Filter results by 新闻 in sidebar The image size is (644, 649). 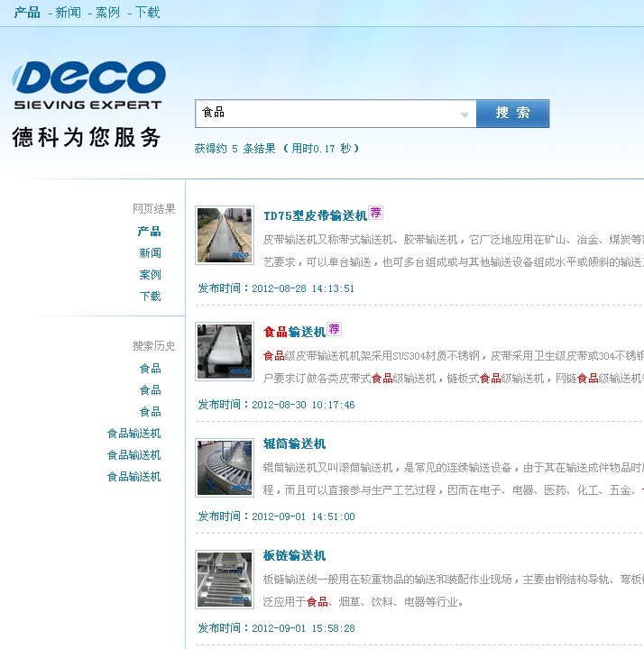[150, 253]
